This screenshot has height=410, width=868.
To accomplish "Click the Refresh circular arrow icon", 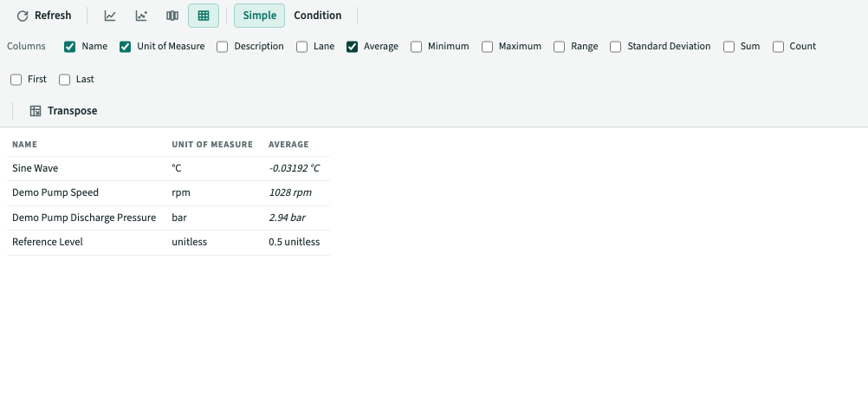I will point(23,16).
